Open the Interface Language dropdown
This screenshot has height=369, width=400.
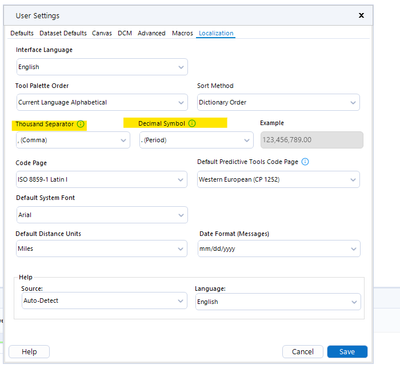click(102, 67)
